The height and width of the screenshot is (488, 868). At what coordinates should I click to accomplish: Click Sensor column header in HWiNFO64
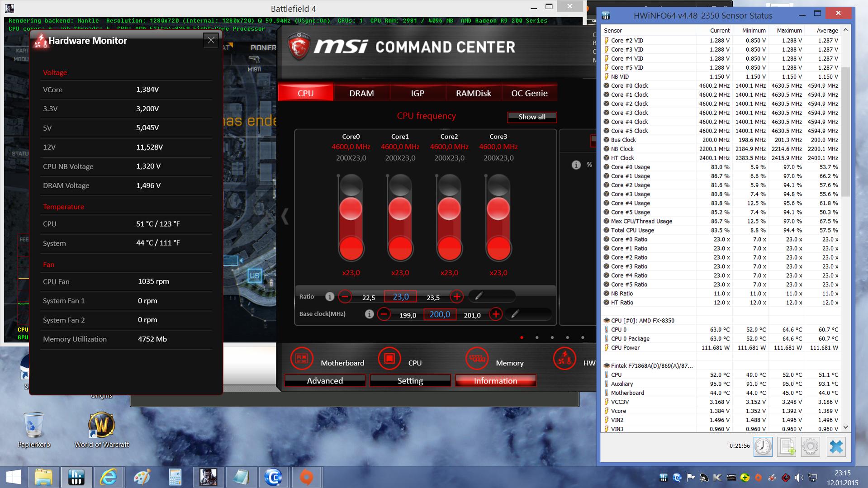tap(649, 30)
